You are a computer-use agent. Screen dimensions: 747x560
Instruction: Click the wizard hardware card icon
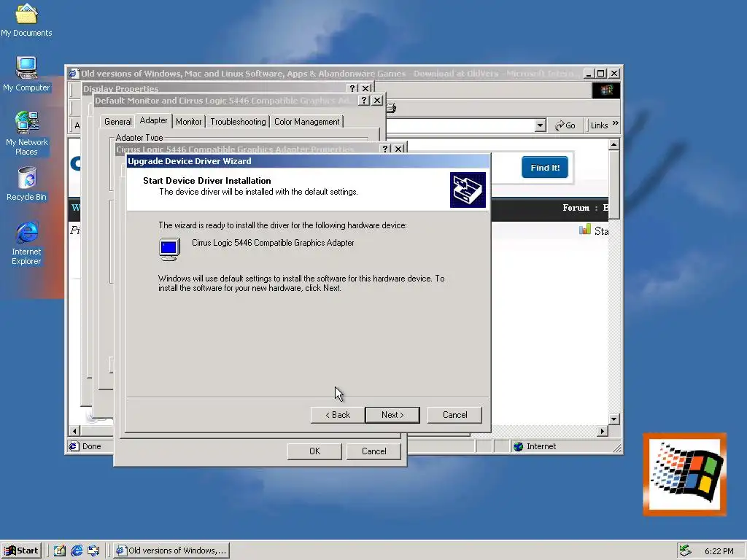tap(468, 190)
